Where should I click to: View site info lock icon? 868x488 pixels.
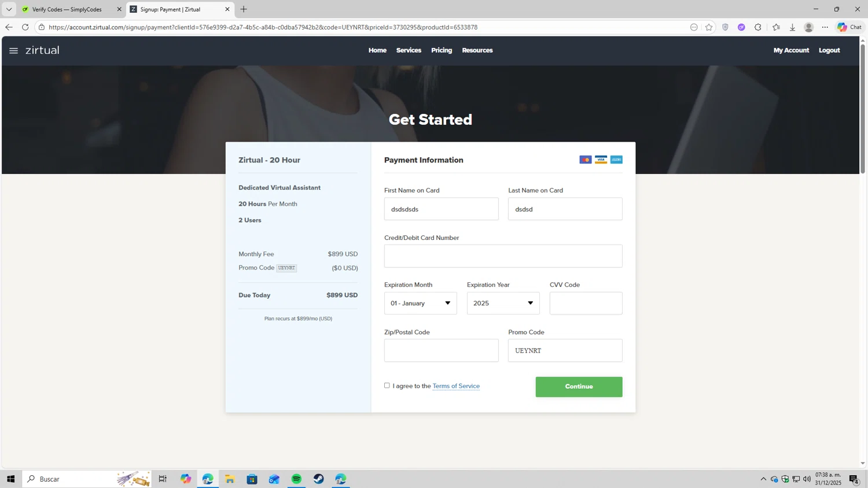(x=42, y=27)
